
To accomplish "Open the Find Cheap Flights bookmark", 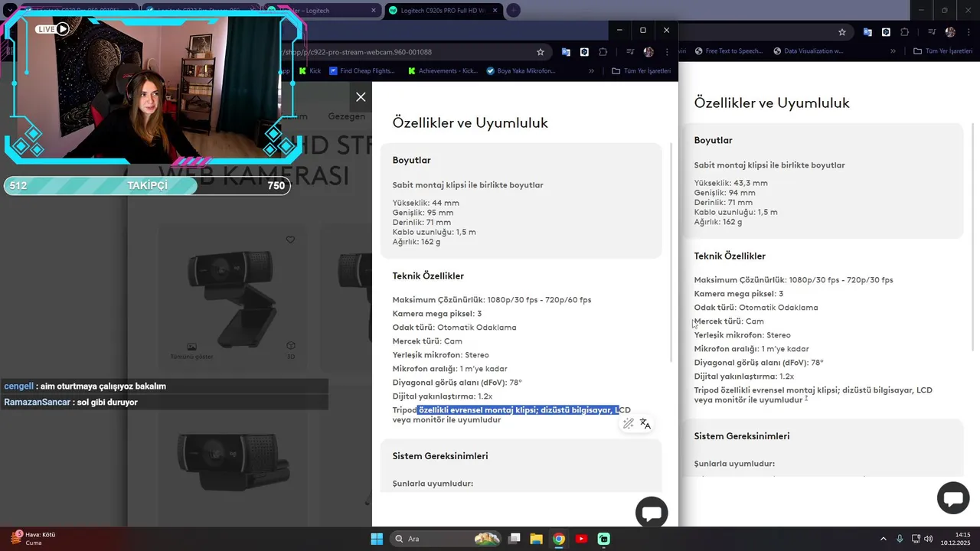I will 361,71.
